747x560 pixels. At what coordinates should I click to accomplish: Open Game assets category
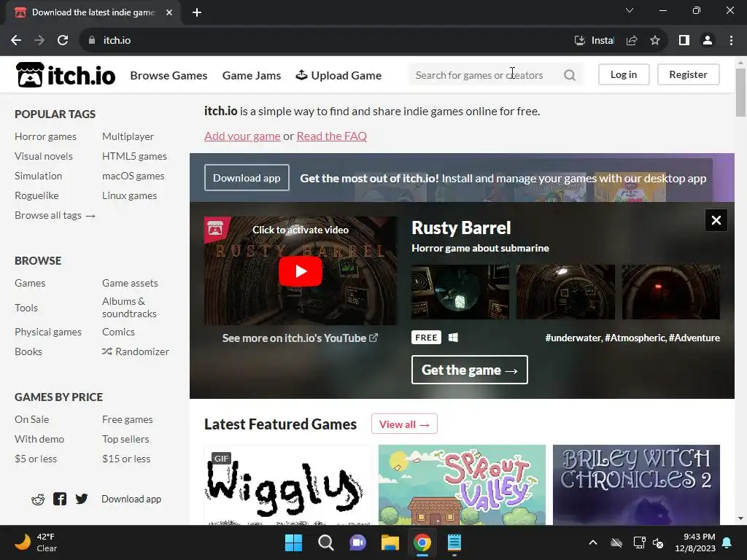130,283
